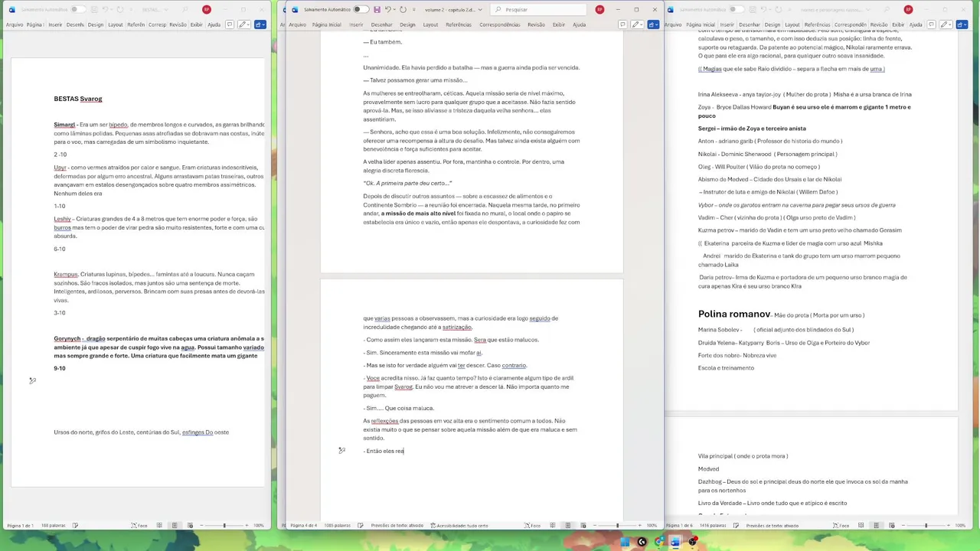The width and height of the screenshot is (980, 551).
Task: Click the Save icon in the middle Word window
Action: [377, 9]
